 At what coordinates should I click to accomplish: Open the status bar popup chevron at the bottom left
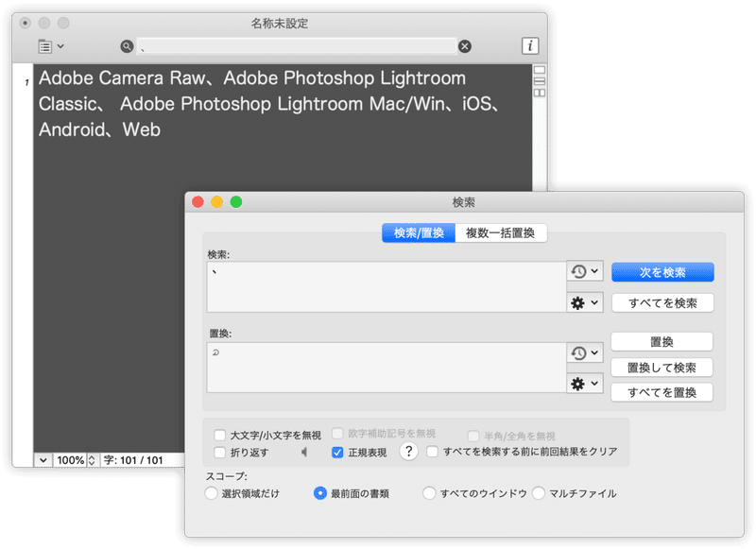pyautogui.click(x=43, y=460)
